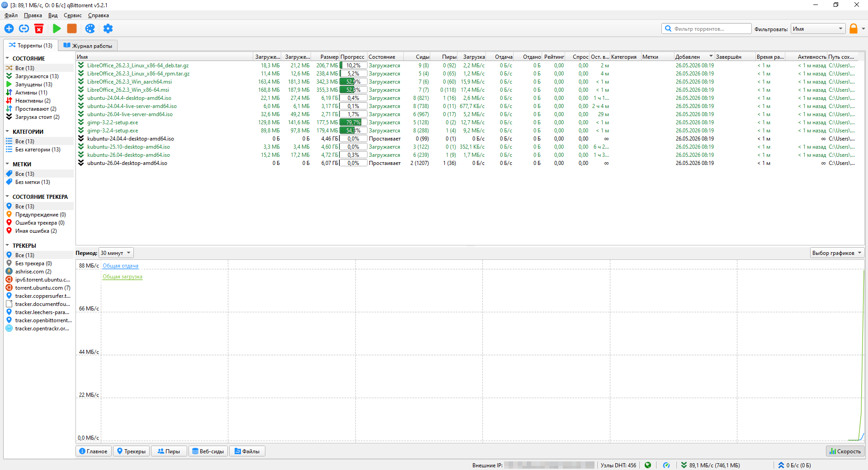The width and height of the screenshot is (868, 470).
Task: Filter by Неактивны (2) status
Action: [38, 101]
